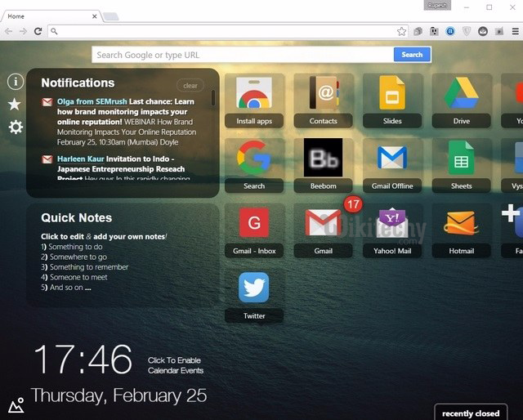Click the settings gear in sidebar
Image resolution: width=523 pixels, height=420 pixels.
click(15, 127)
